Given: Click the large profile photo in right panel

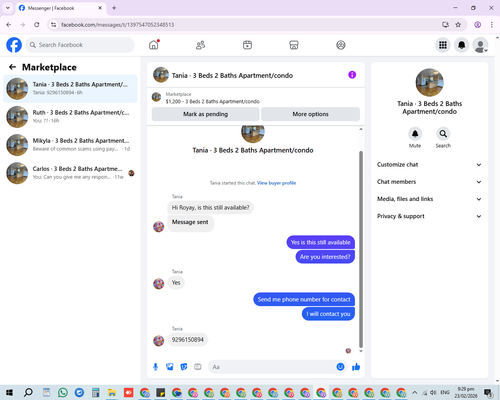Looking at the screenshot, I should pos(429,82).
